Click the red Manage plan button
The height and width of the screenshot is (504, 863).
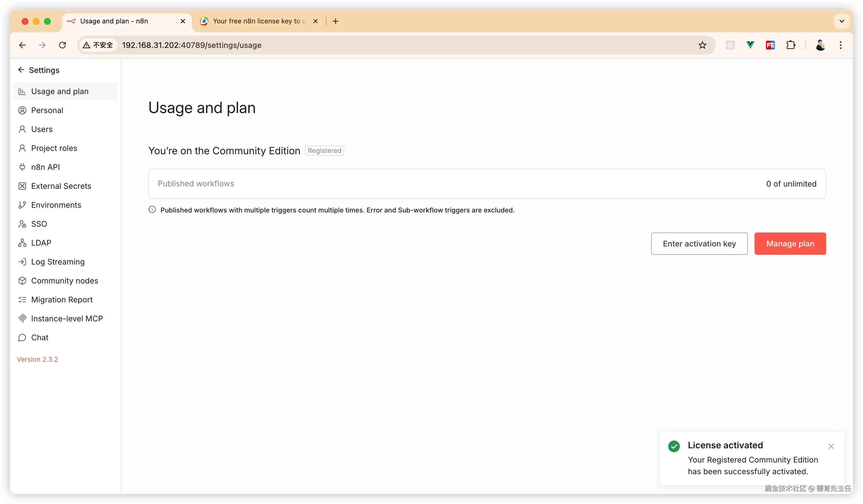pos(790,244)
